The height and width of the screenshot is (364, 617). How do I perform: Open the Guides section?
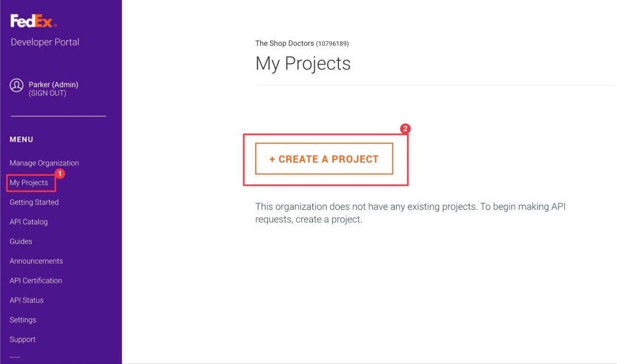(x=21, y=242)
